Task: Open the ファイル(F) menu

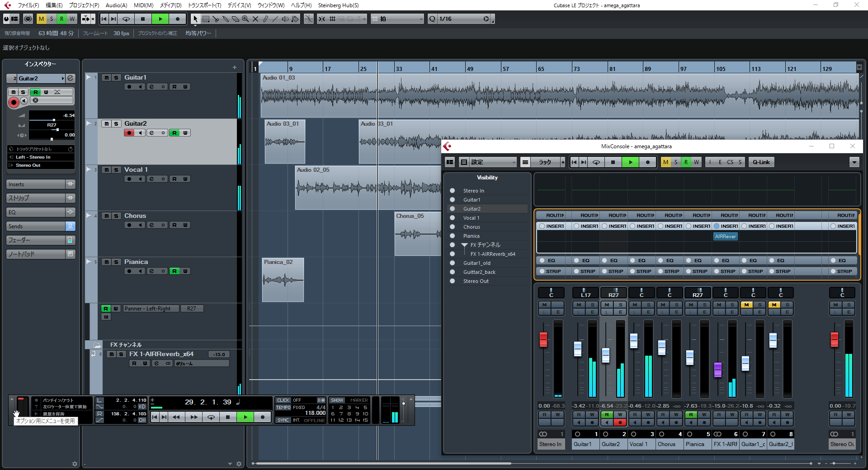Action: (28, 5)
